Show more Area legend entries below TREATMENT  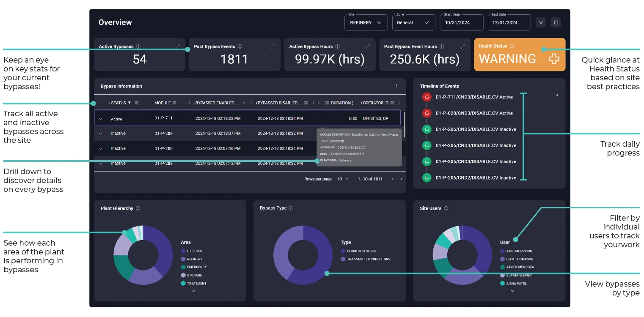coord(193,291)
